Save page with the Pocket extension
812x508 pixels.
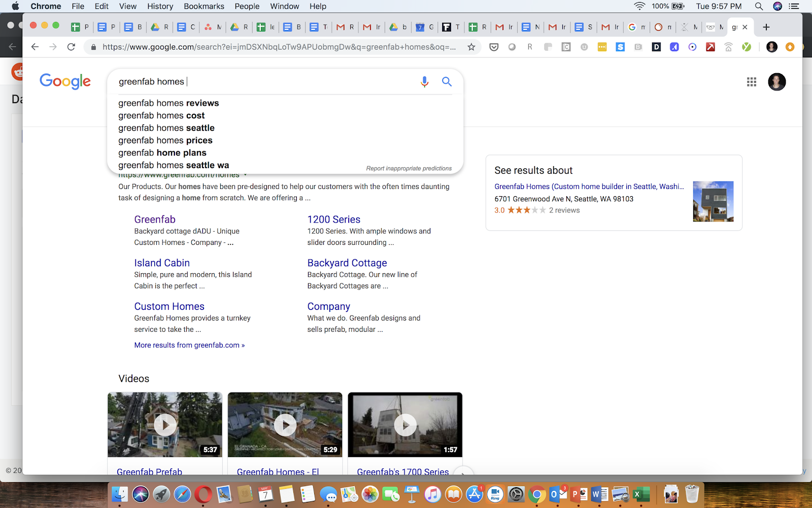(x=494, y=47)
